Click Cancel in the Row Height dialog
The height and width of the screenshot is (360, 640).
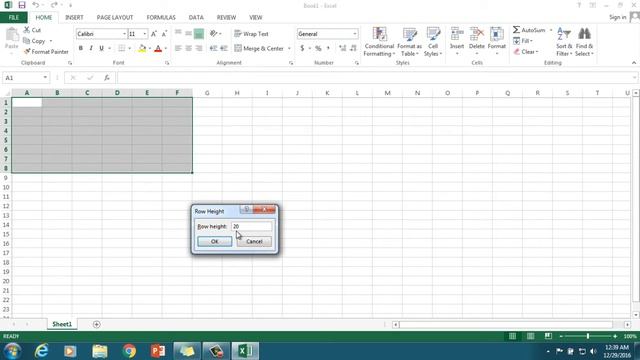point(254,241)
